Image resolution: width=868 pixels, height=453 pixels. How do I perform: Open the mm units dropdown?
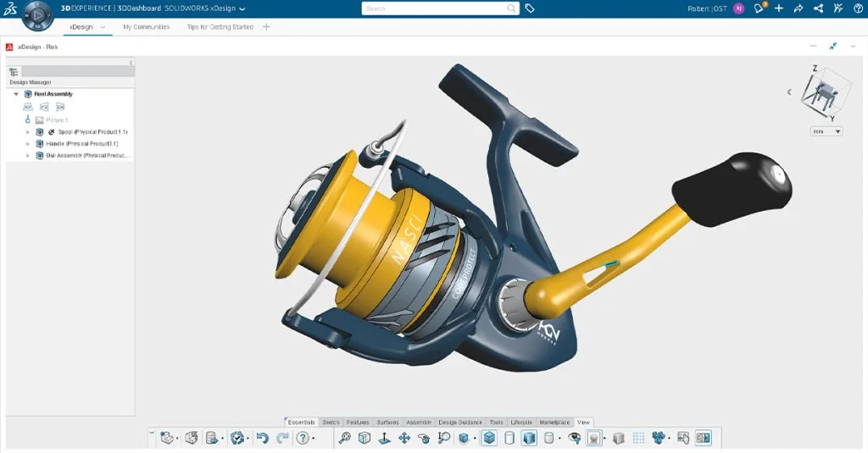click(x=826, y=131)
